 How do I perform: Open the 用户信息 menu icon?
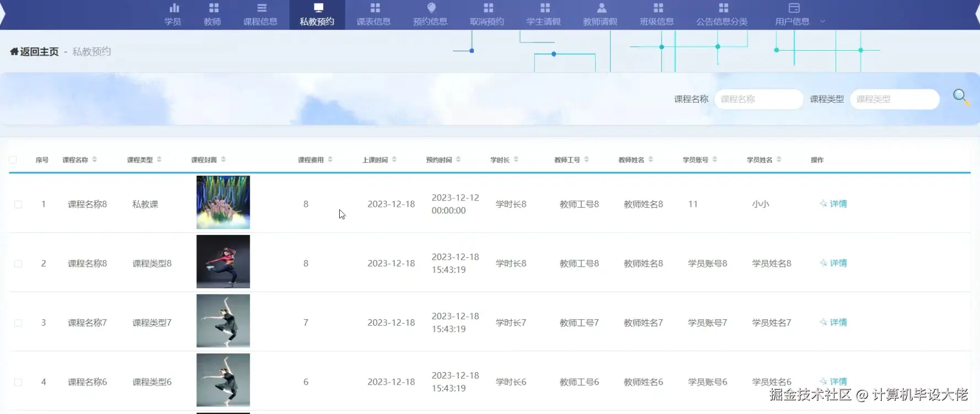794,8
